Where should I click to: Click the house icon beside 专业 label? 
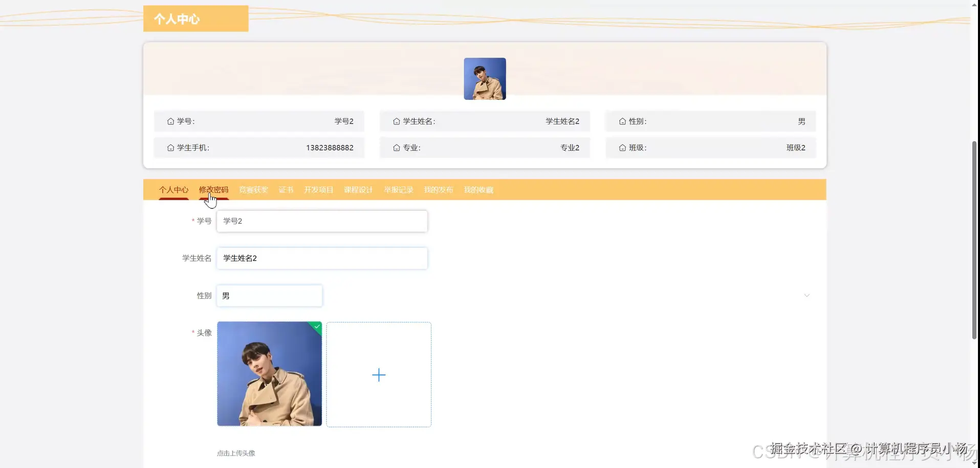(x=397, y=147)
